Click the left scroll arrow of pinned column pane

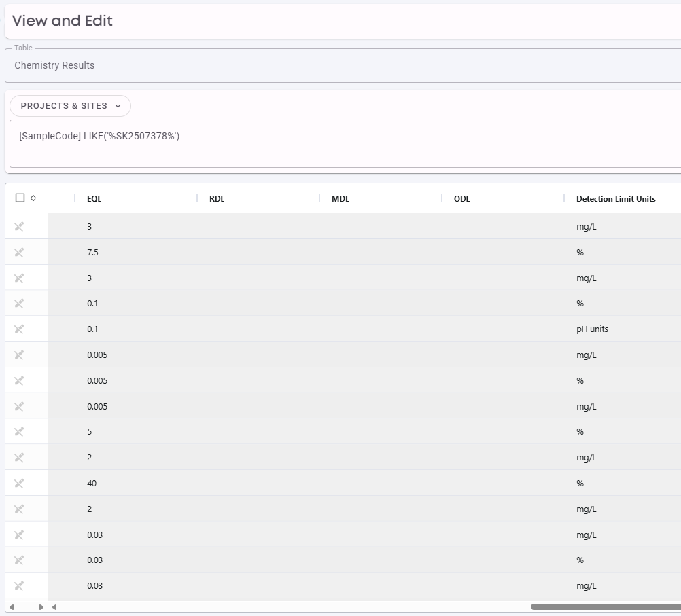12,607
